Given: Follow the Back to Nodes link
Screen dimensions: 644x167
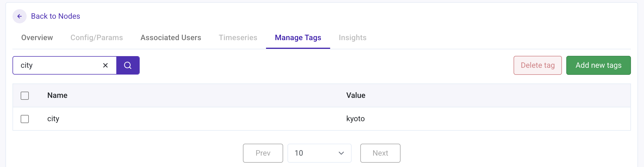Looking at the screenshot, I should 55,16.
